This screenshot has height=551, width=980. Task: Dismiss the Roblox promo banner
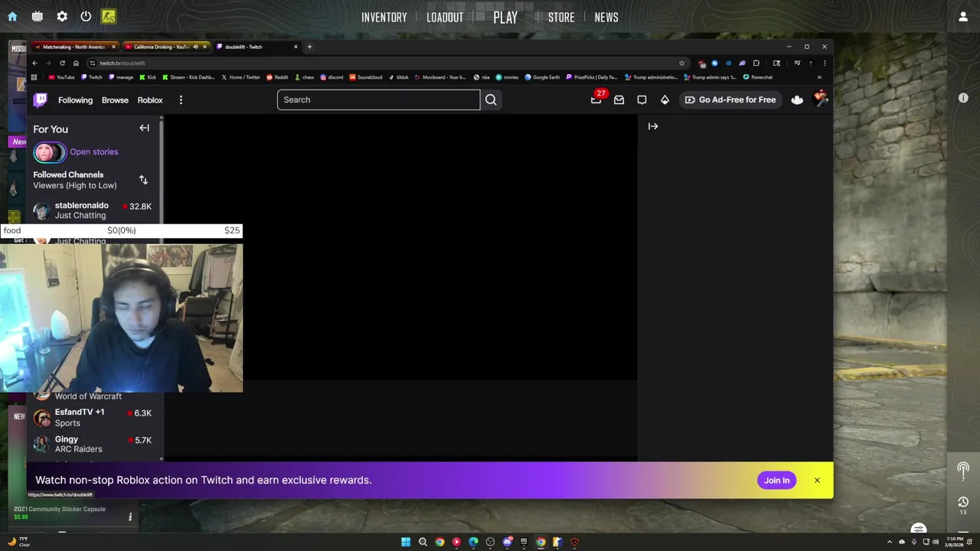click(817, 481)
